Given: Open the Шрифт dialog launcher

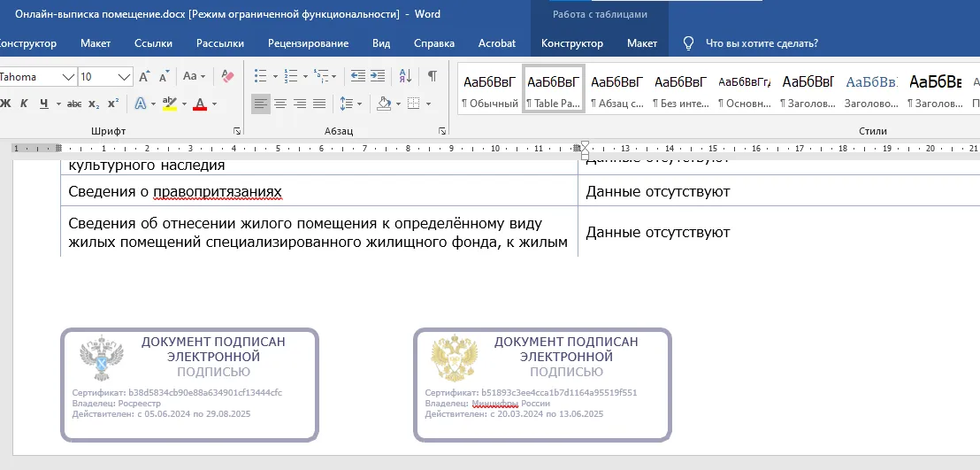Looking at the screenshot, I should tap(236, 131).
